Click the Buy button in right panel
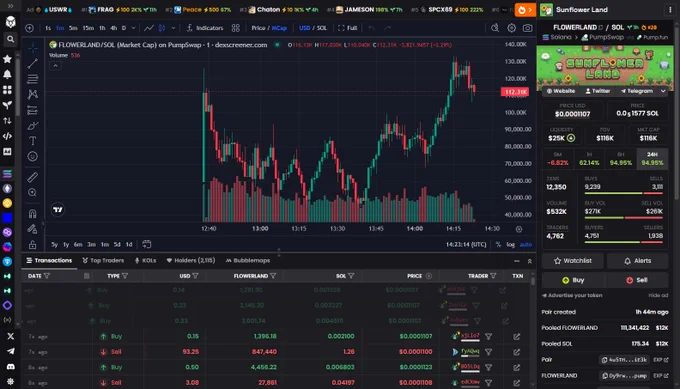 pos(573,280)
